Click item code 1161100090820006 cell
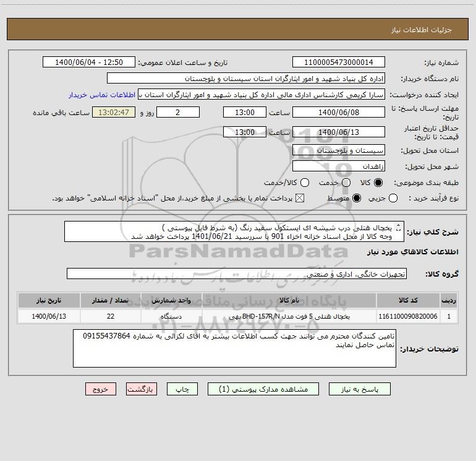This screenshot has height=461, width=476. (x=408, y=316)
